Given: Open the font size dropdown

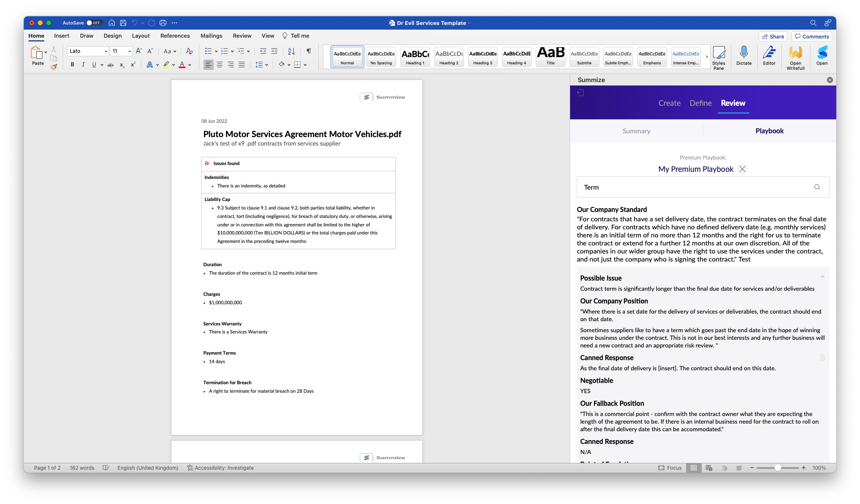Looking at the screenshot, I should coord(130,51).
